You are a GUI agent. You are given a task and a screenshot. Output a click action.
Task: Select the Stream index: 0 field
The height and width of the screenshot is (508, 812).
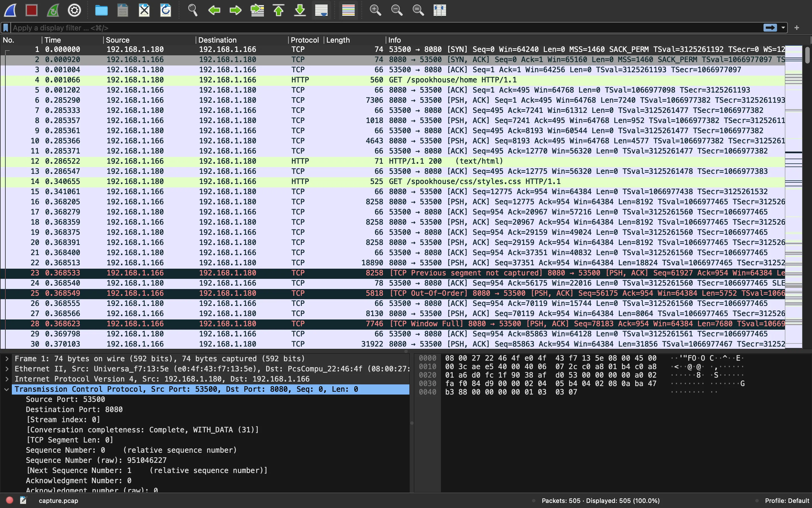[x=63, y=420]
